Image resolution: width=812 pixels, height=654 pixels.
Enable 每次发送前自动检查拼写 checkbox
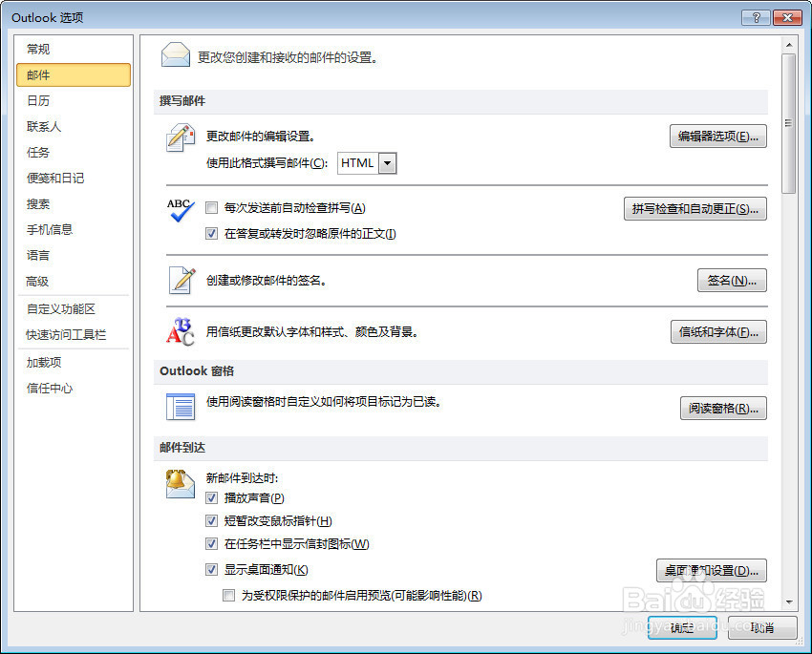[211, 208]
